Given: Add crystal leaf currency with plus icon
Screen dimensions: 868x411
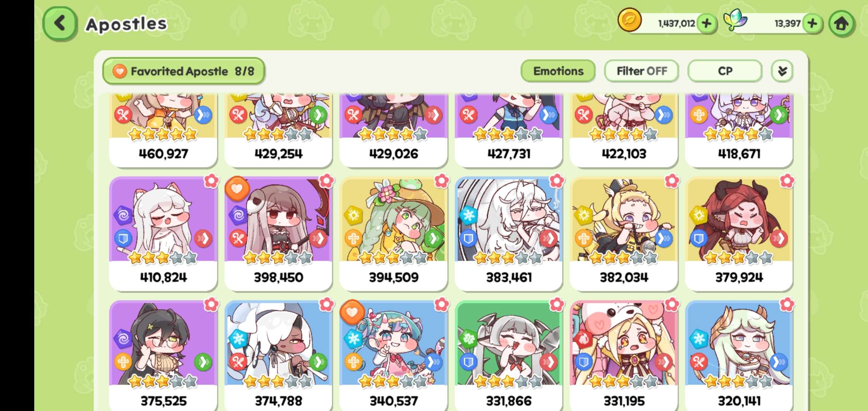Looking at the screenshot, I should click(x=812, y=24).
